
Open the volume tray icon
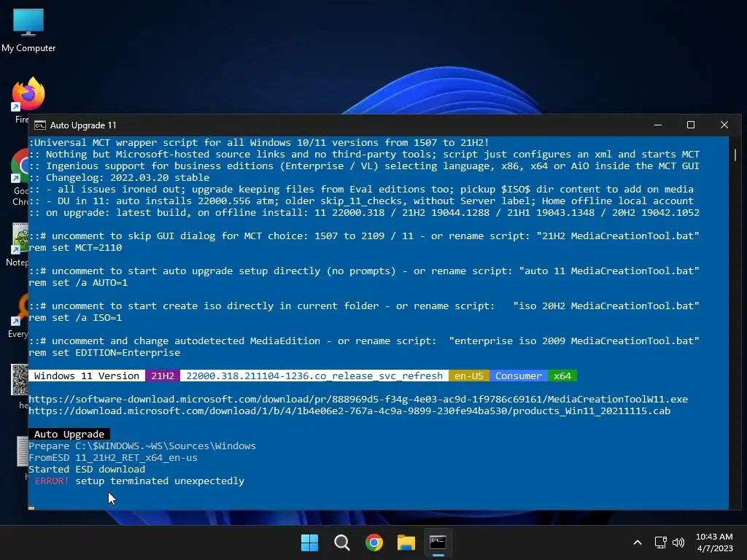pyautogui.click(x=678, y=542)
